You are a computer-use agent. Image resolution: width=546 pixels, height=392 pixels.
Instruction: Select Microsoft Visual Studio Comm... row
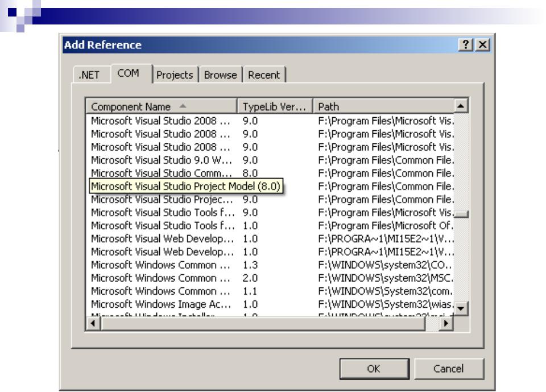(x=270, y=173)
